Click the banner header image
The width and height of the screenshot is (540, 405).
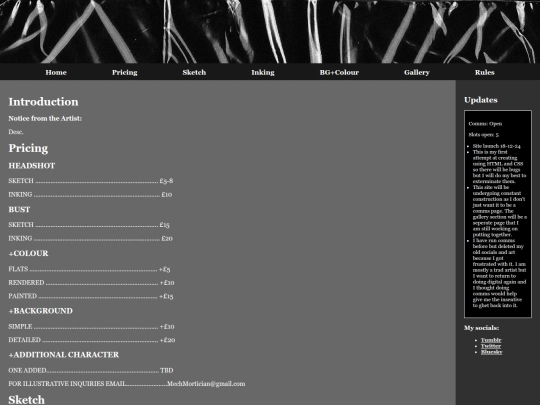(270, 32)
